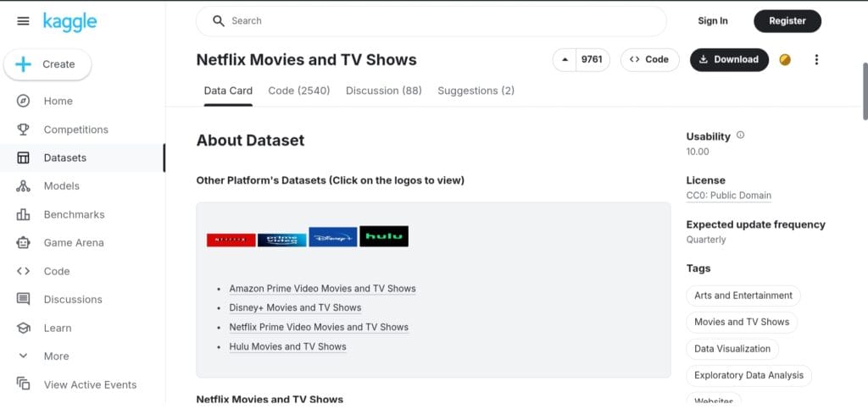
Task: Open the three-dot options menu
Action: [x=816, y=59]
